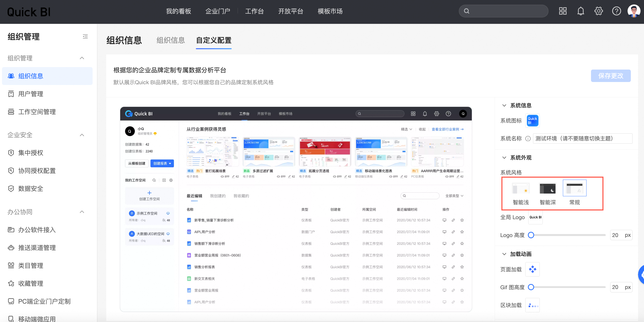Open 用户管理 in the sidebar
The width and height of the screenshot is (644, 322).
click(31, 94)
